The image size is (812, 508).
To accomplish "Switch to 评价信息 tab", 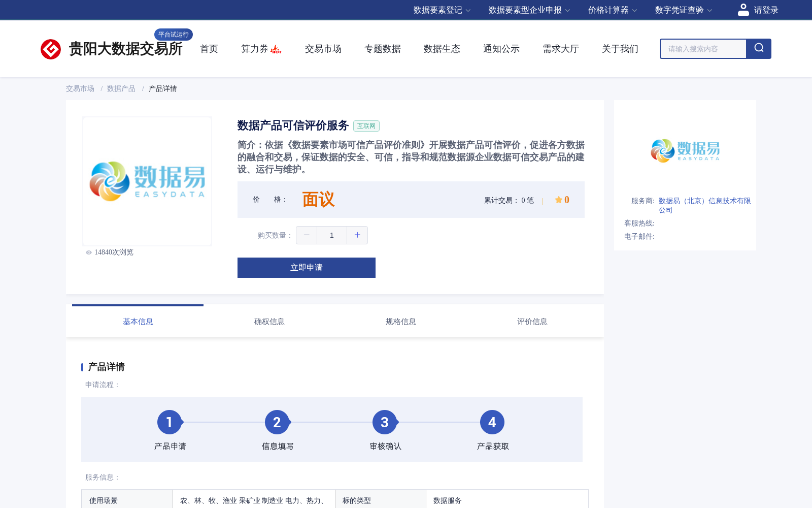I will point(532,322).
